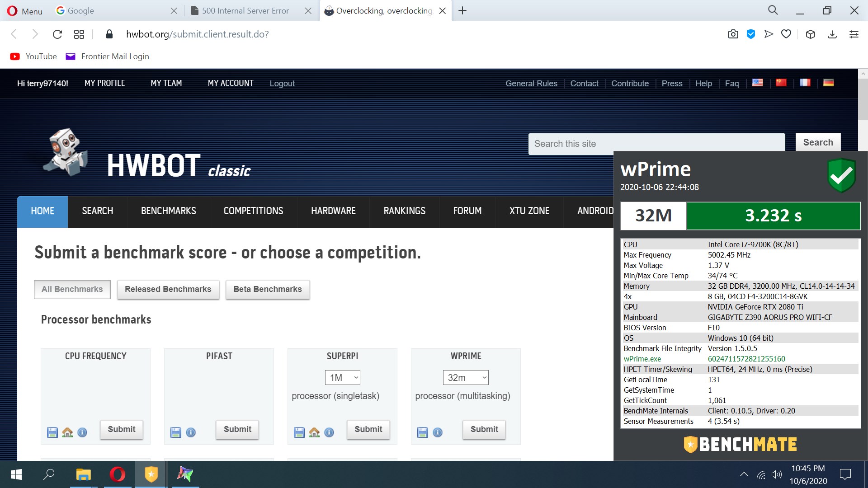
Task: Click the home icon in CPU Frequency card
Action: (x=67, y=432)
